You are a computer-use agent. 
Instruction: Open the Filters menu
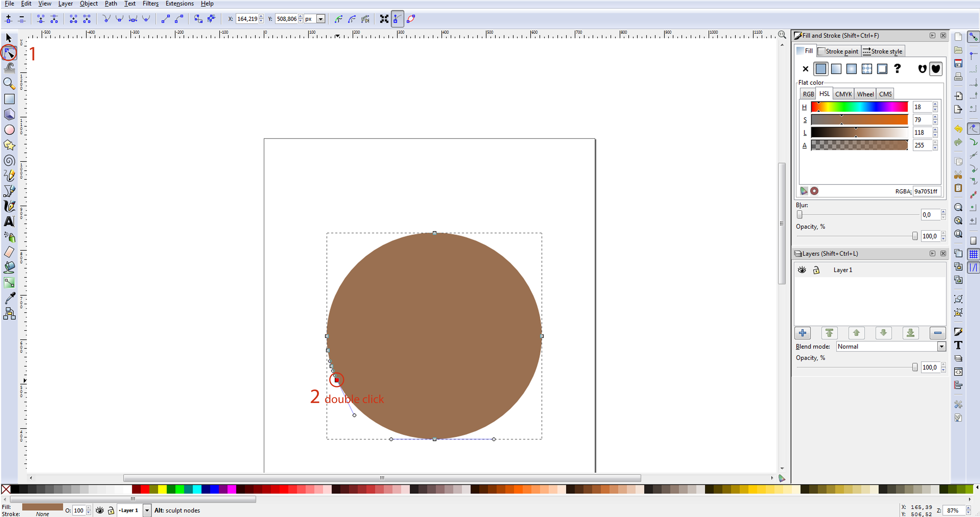(x=151, y=3)
